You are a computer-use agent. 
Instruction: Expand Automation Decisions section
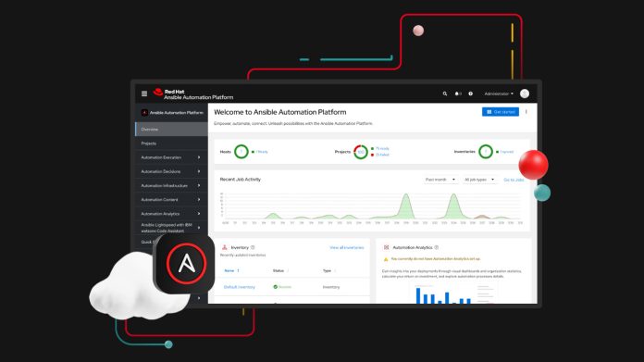[x=171, y=171]
